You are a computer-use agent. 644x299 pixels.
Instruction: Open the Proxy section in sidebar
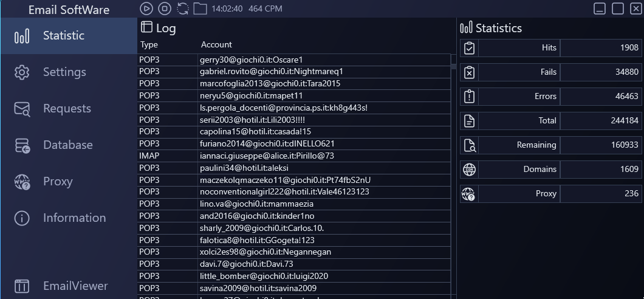coord(58,182)
